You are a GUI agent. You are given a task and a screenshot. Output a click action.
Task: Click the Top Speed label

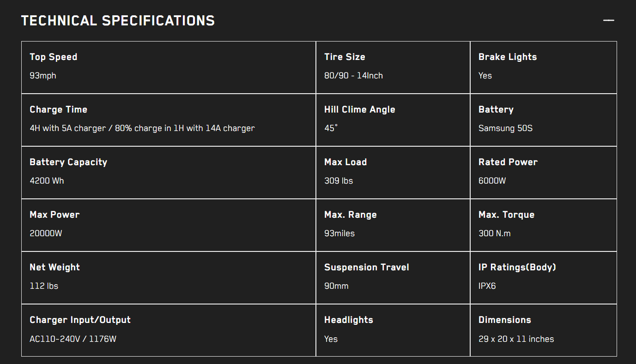pos(54,57)
